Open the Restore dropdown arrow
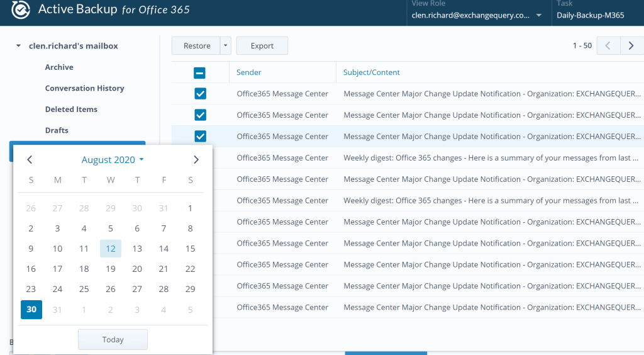Viewport: 644px width, 355px height. [x=226, y=46]
